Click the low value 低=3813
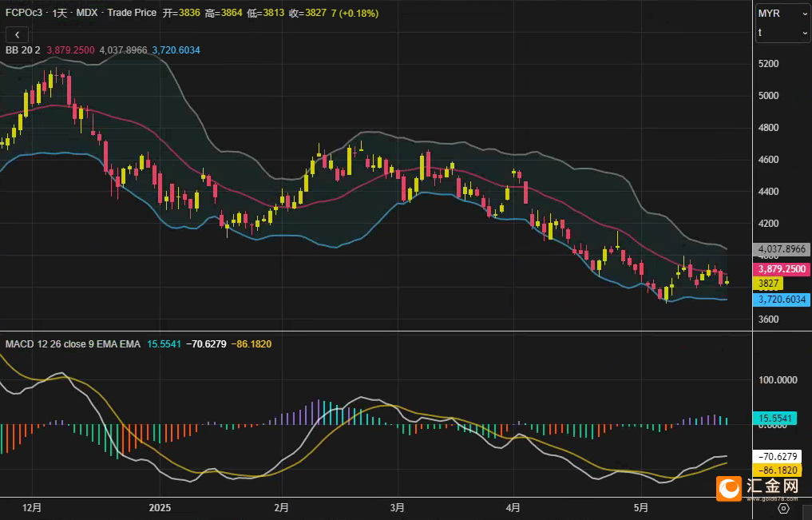The image size is (812, 520). pos(265,13)
